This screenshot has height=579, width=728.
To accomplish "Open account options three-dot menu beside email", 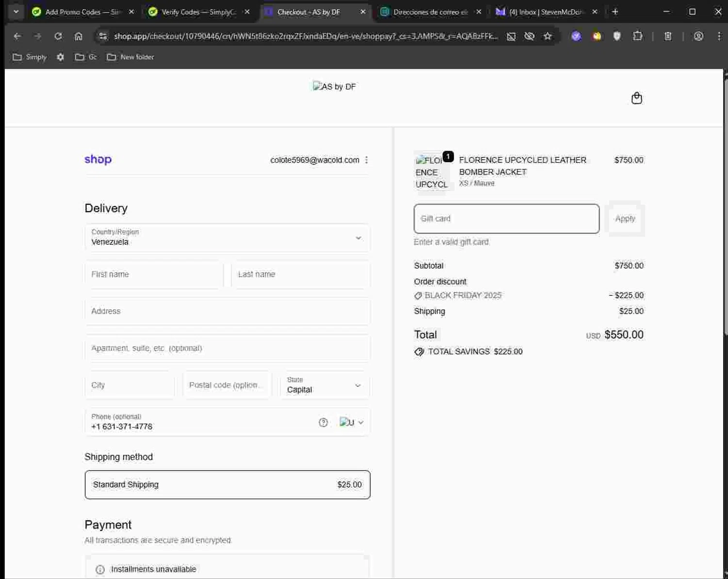I will [x=366, y=160].
